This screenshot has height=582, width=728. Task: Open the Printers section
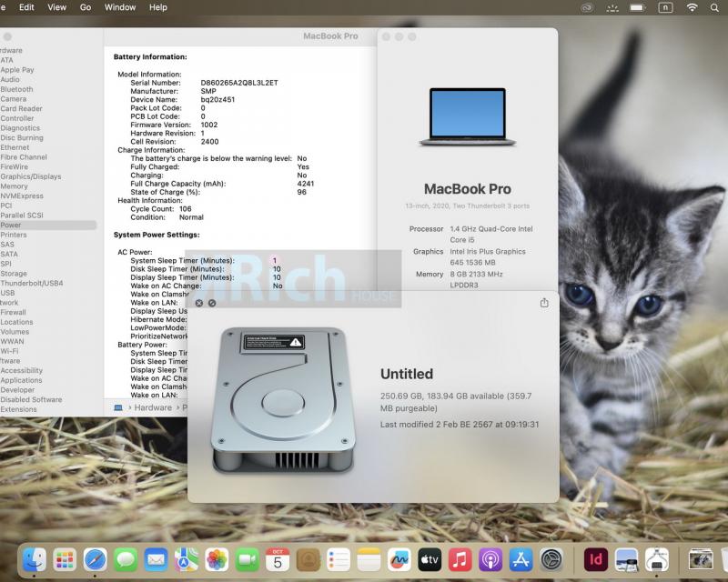coord(14,235)
